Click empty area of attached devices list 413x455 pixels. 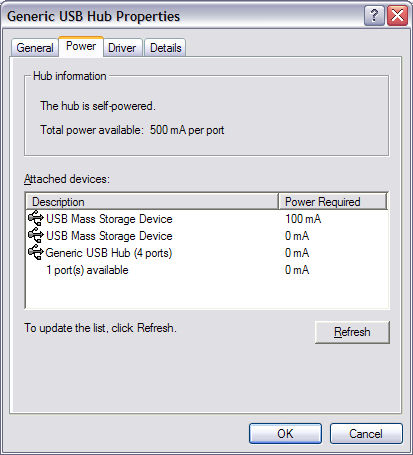tap(207, 293)
